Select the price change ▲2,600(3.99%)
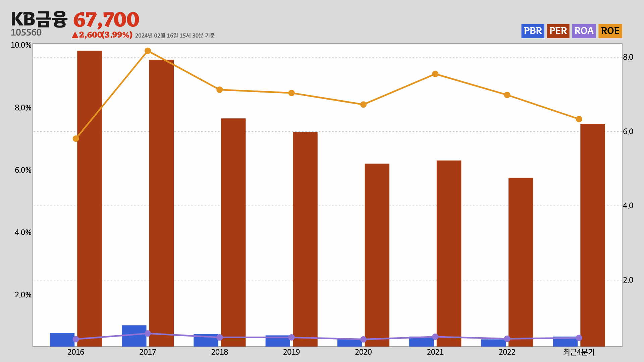This screenshot has width=644, height=362. [x=102, y=35]
